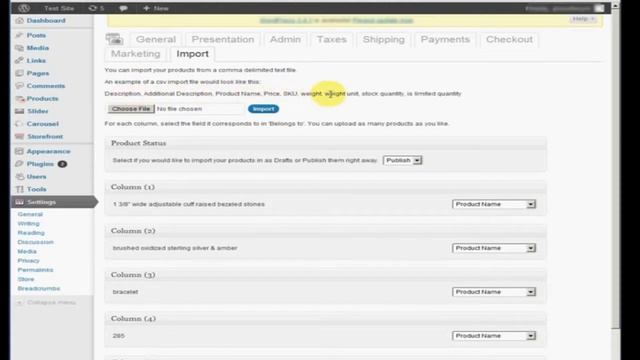This screenshot has width=640, height=360.
Task: Click the store settings cart icon
Action: pyautogui.click(x=114, y=39)
